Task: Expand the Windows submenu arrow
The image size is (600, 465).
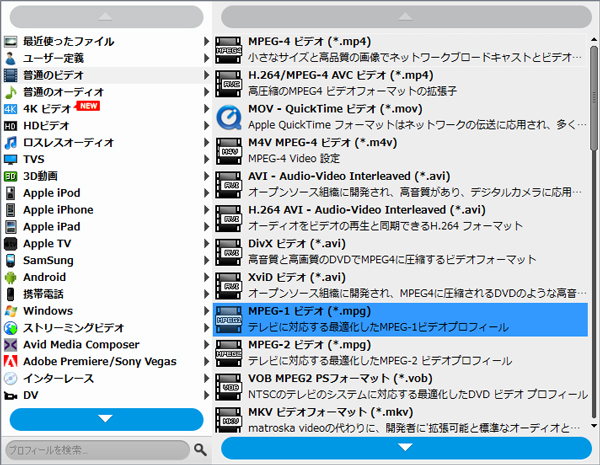Action: click(207, 311)
